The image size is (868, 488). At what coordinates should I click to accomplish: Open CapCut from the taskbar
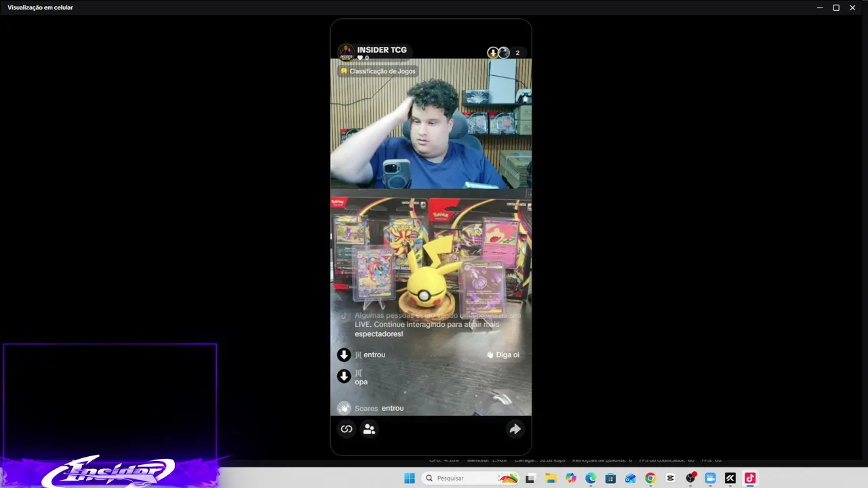(671, 478)
